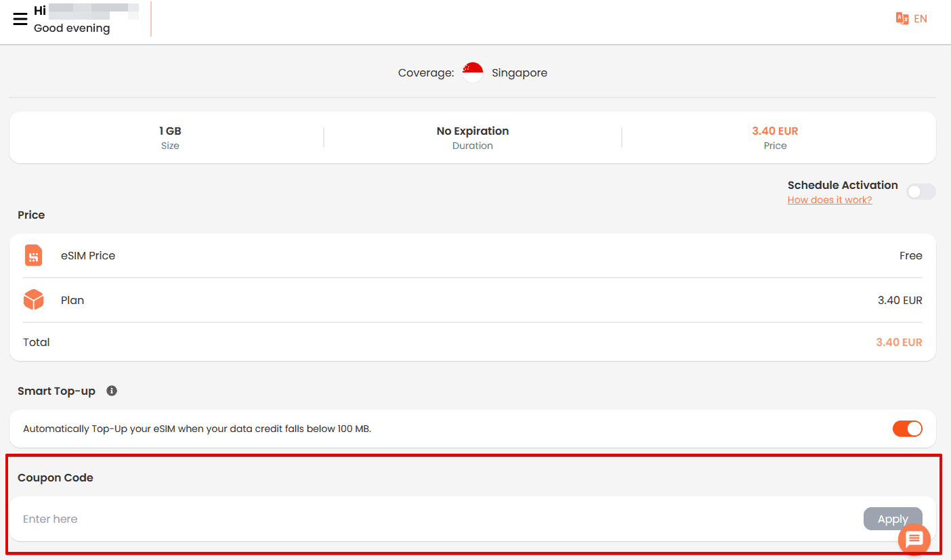Open the hamburger navigation menu
This screenshot has width=951, height=560.
pyautogui.click(x=20, y=19)
